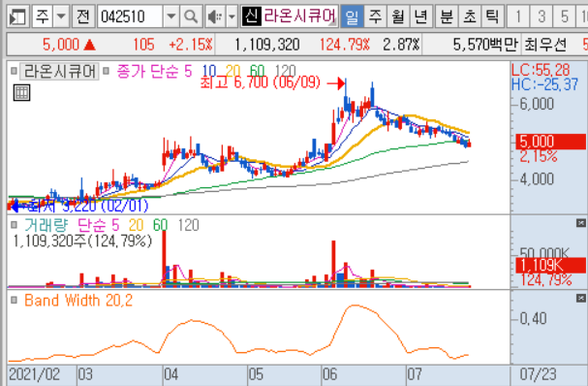Close the Band Width panel with X
This screenshot has height=386, width=588.
(580, 299)
